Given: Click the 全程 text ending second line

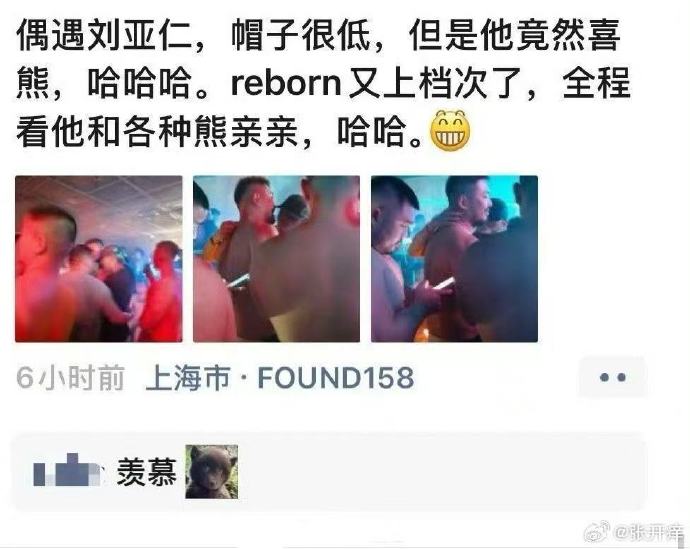Looking at the screenshot, I should pos(596,83).
